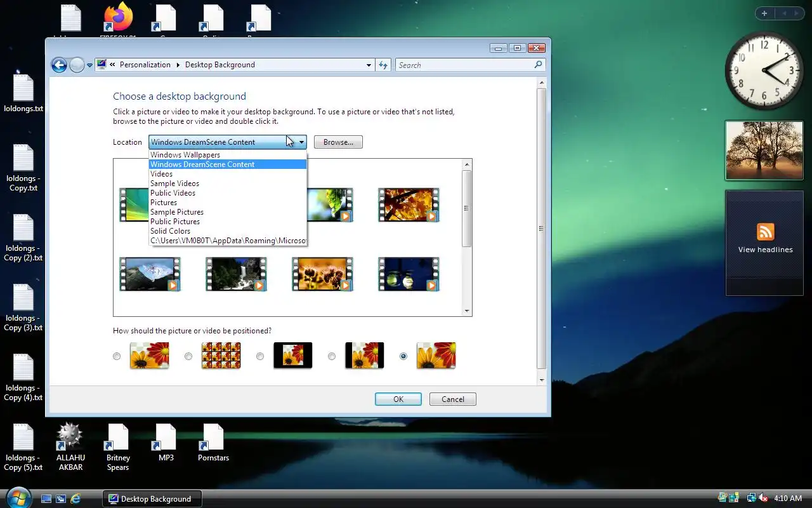Select the MP3 desktop shortcut
Image resolution: width=812 pixels, height=508 pixels.
tap(166, 442)
